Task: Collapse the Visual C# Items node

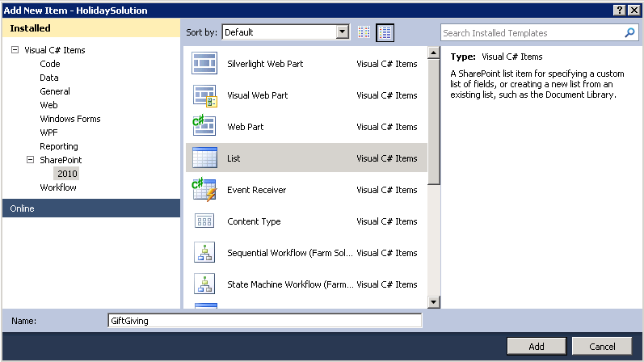Action: tap(15, 50)
